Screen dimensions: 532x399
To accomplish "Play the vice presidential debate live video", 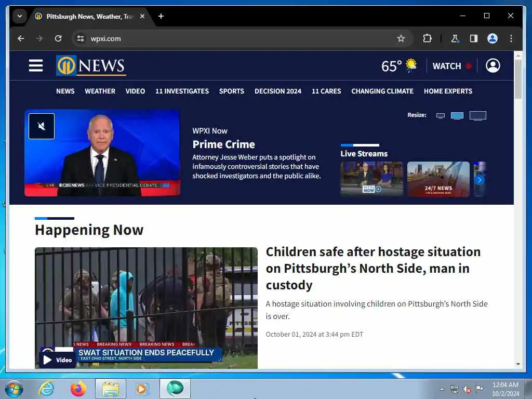I will click(102, 153).
